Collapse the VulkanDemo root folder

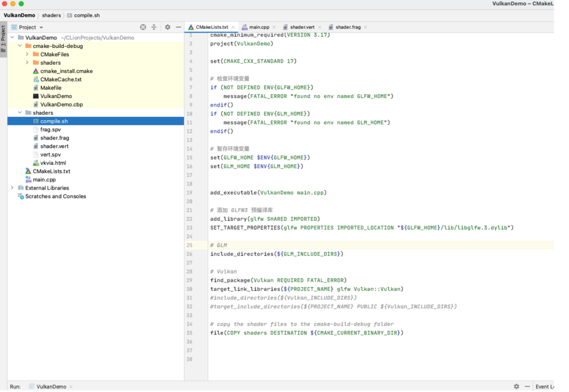12,37
